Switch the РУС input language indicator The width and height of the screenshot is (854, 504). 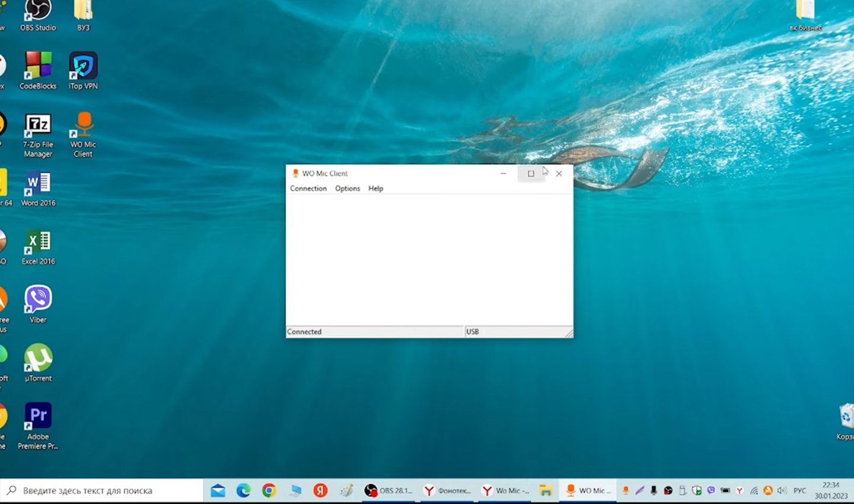(799, 490)
